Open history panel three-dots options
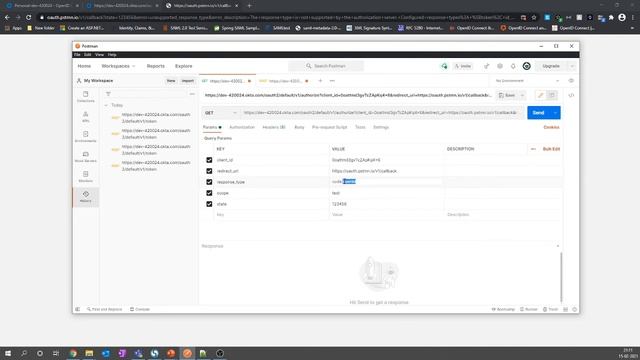Viewport: 640px width, 360px height. 192,94
